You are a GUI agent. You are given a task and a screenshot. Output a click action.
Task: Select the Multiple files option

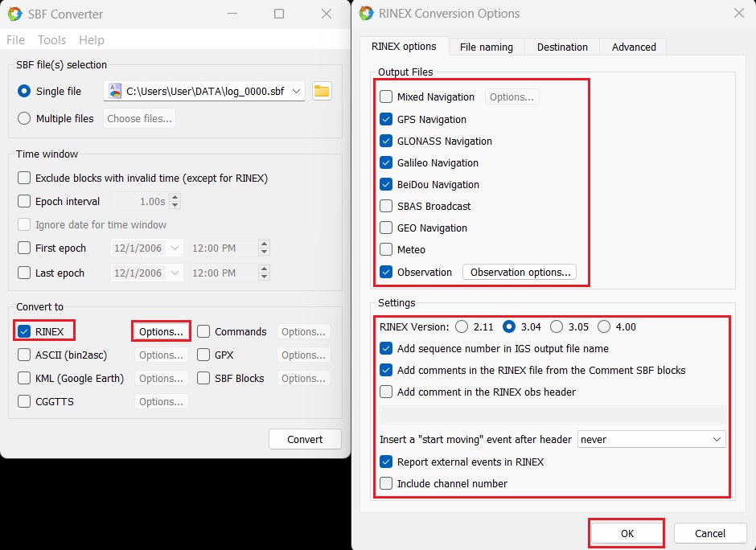coord(25,118)
